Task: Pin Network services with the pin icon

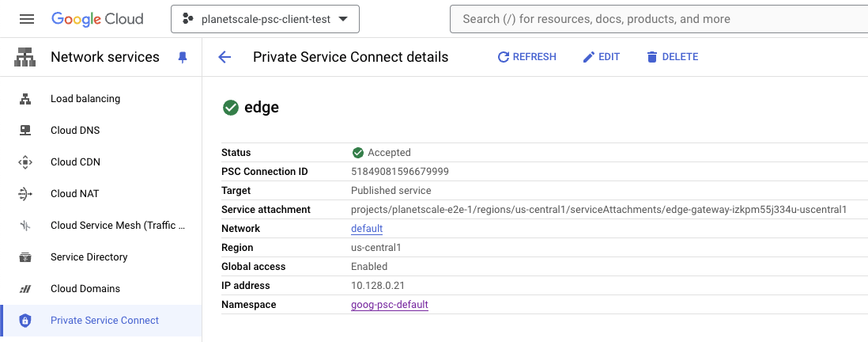Action: [x=183, y=57]
